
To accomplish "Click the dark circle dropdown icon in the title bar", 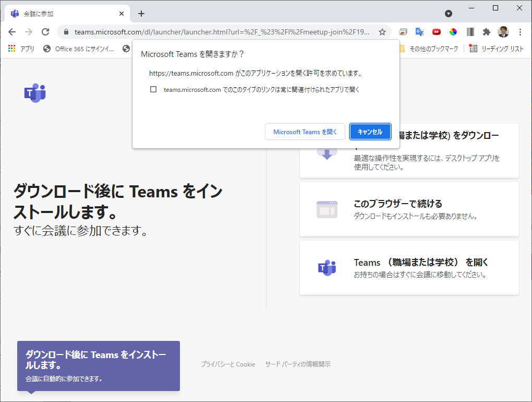I will pos(449,14).
